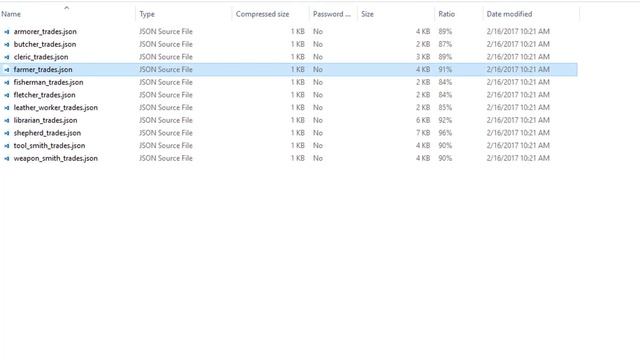Click the date modified of butcher_trades.json

(x=518, y=44)
